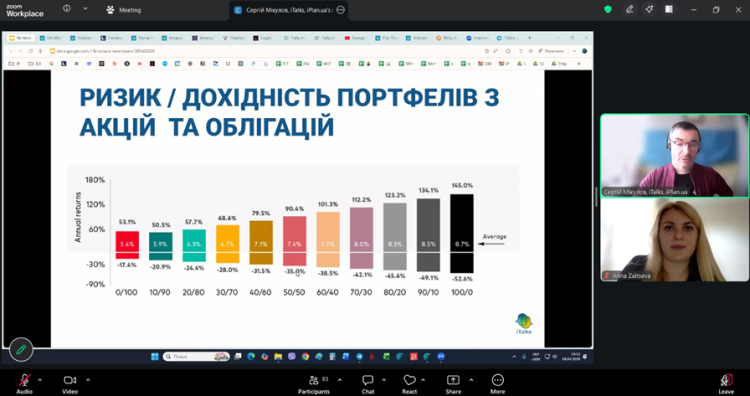The width and height of the screenshot is (750, 396).
Task: Open ellipsis options on shared screen tab
Action: click(341, 10)
